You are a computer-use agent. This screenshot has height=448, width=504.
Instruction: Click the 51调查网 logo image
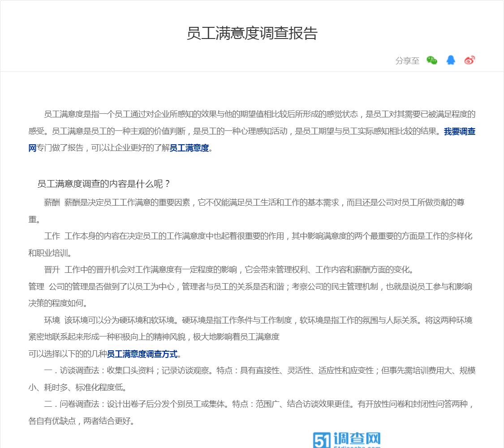[347, 439]
